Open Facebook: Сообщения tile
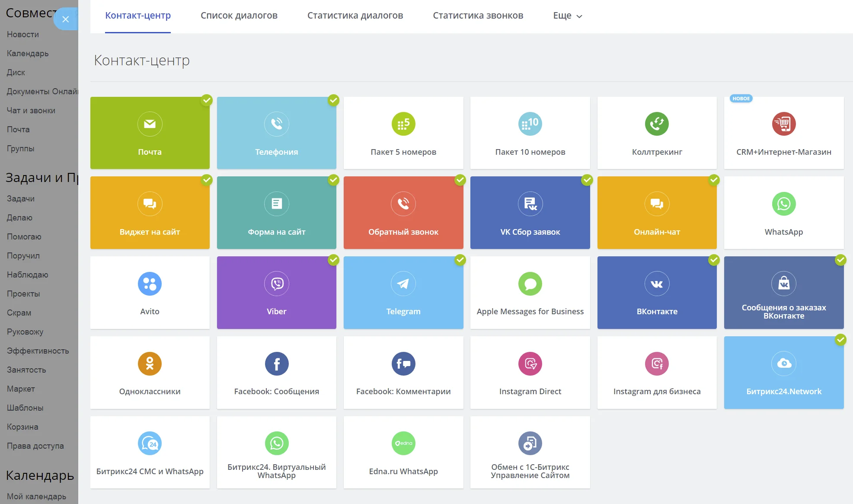853x504 pixels. point(277,373)
